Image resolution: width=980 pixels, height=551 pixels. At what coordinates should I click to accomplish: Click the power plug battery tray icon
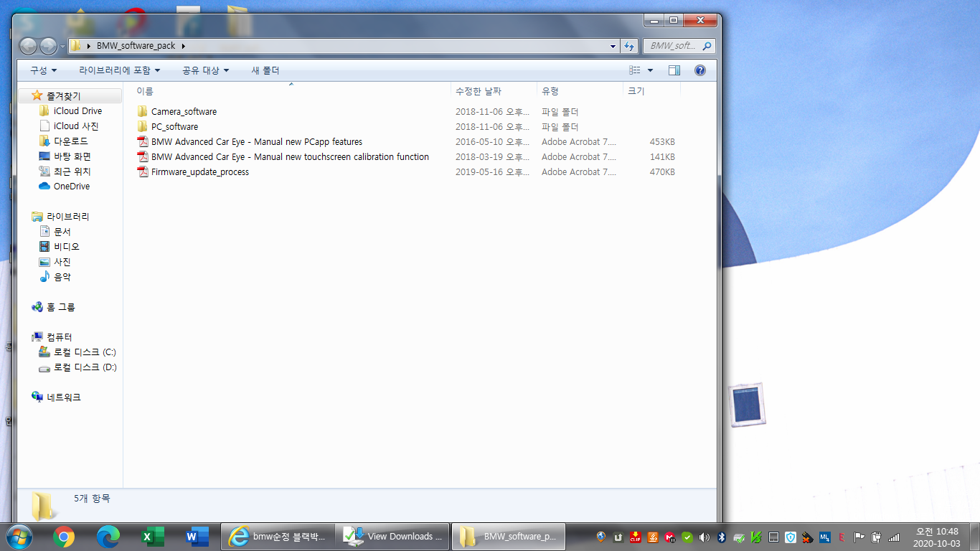pyautogui.click(x=877, y=537)
